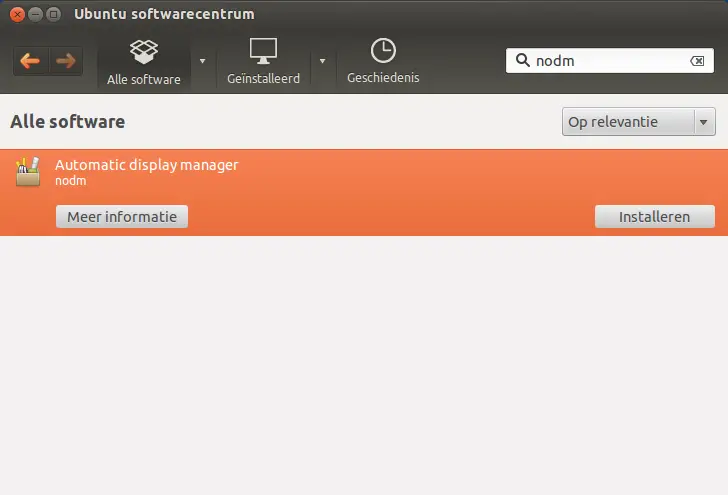Open the Geschiedenis history view

[383, 62]
